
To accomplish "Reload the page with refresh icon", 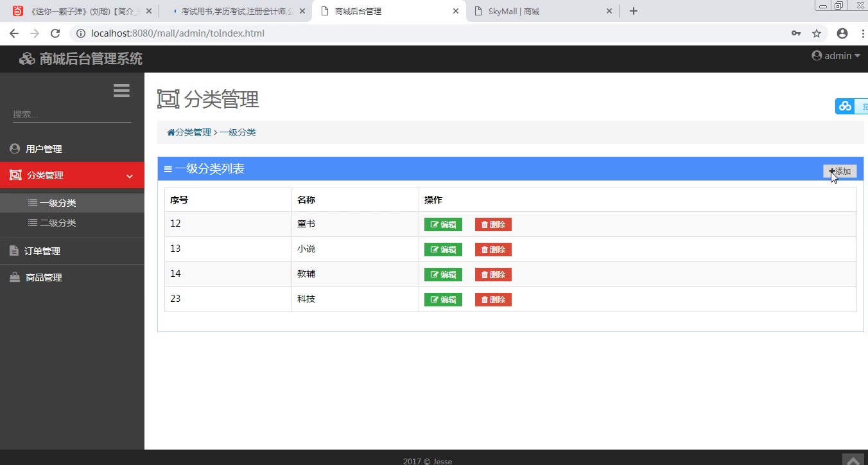I will 55,33.
